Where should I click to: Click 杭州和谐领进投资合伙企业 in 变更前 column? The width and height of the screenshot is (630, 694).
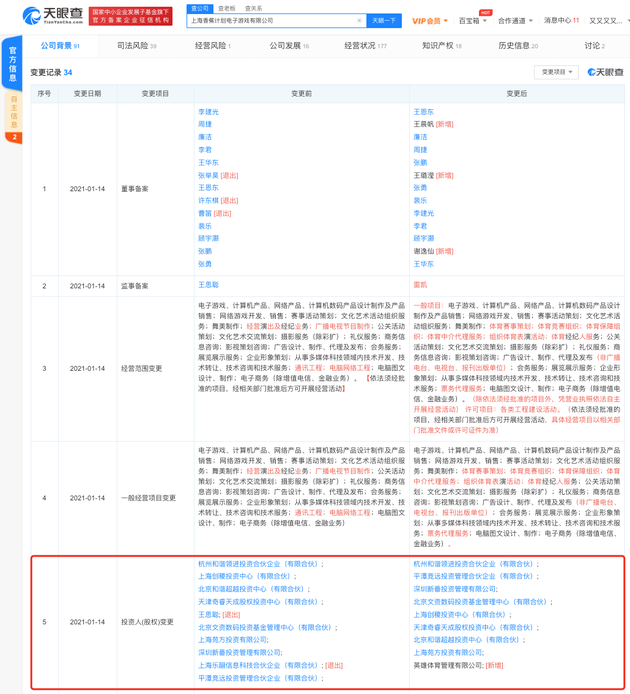258,564
